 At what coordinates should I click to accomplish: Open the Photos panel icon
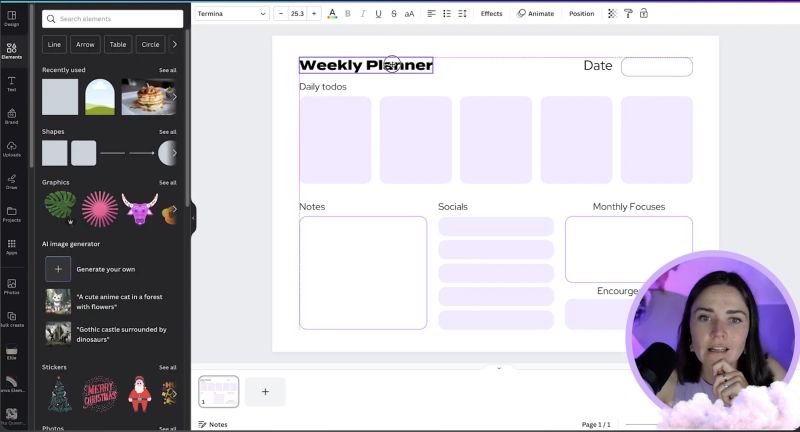coord(12,287)
